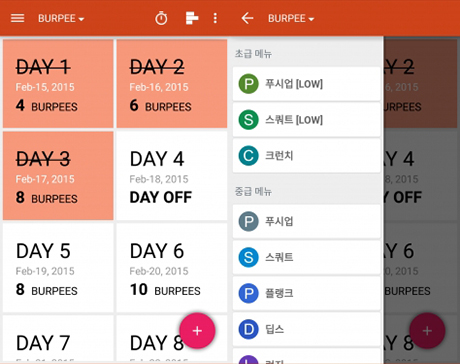Open the bar chart statistics icon

[192, 18]
